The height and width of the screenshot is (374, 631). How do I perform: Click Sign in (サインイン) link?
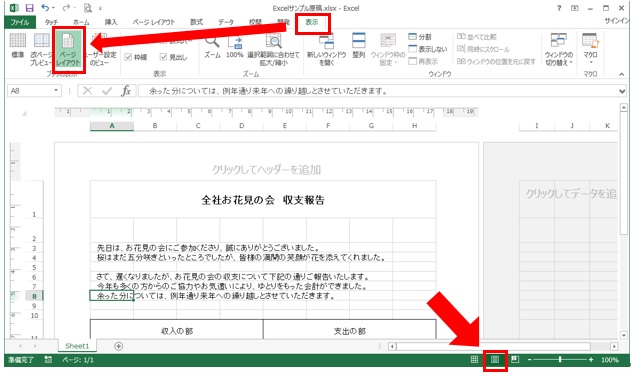point(617,21)
